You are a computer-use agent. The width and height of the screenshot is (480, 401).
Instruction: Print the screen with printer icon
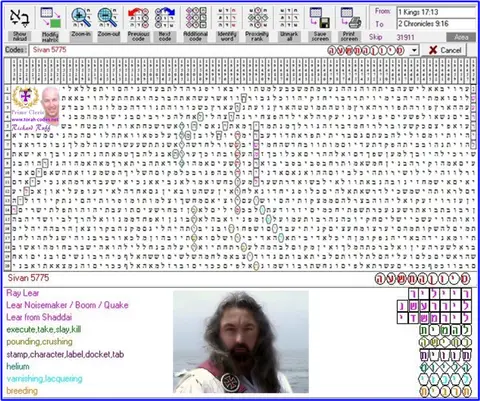(x=350, y=18)
